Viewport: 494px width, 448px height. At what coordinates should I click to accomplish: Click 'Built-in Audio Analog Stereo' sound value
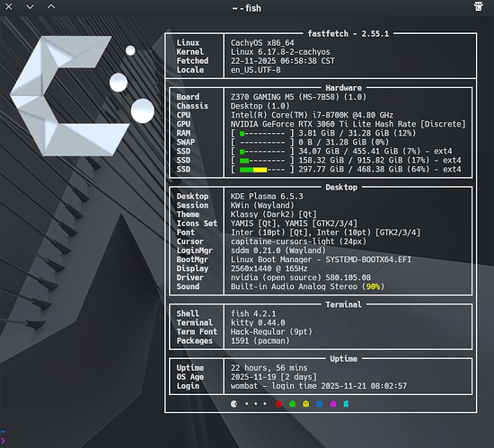pyautogui.click(x=294, y=286)
